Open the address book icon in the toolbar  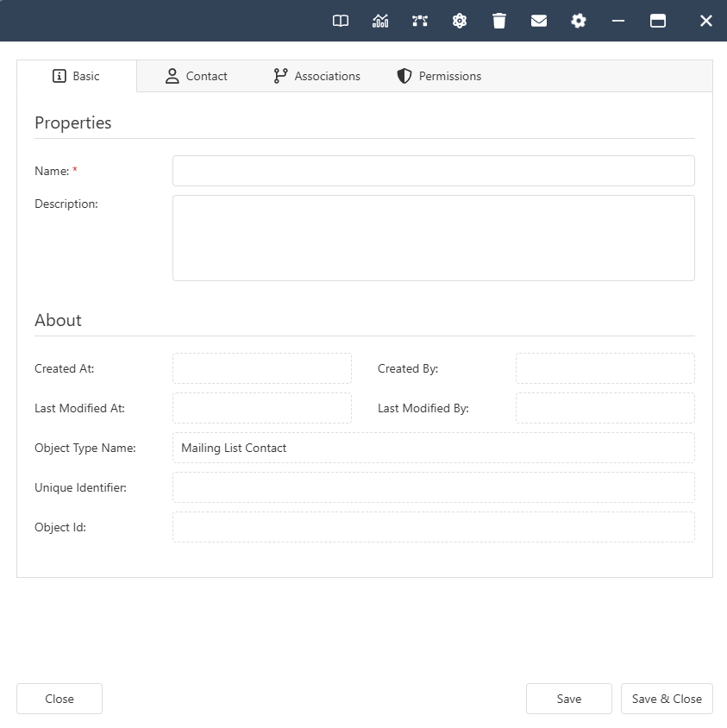click(x=340, y=20)
